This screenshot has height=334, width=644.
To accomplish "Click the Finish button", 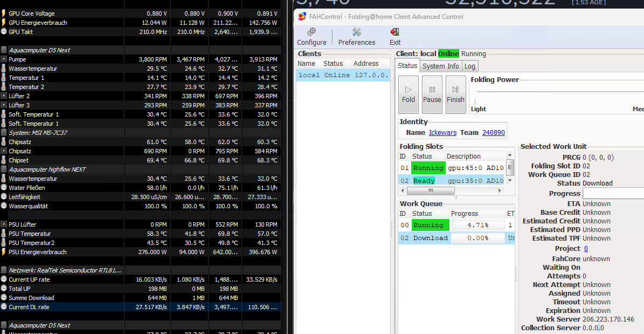I will [x=455, y=94].
